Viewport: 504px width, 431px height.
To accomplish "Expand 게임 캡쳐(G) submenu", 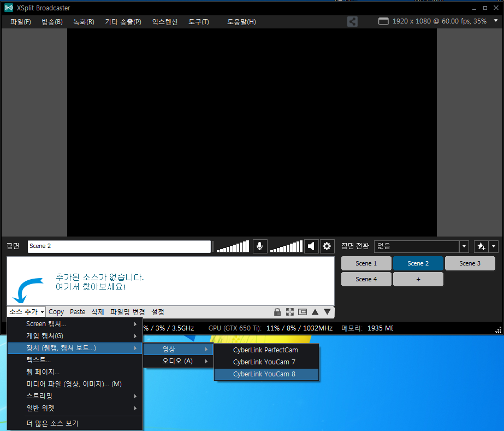I will (75, 336).
